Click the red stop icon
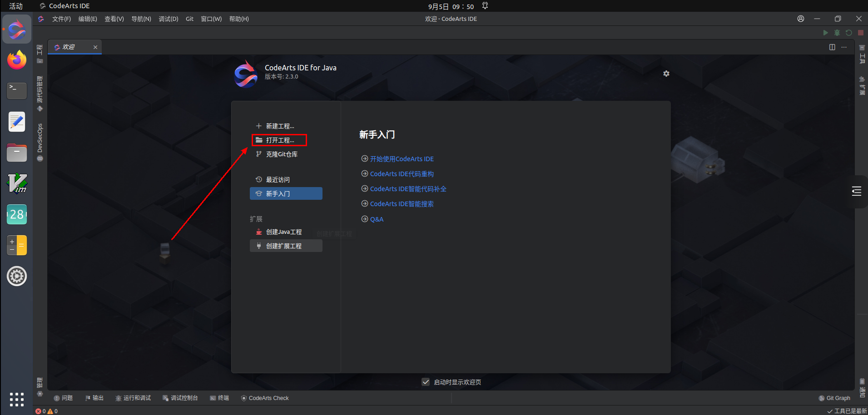The height and width of the screenshot is (415, 868). tap(860, 33)
